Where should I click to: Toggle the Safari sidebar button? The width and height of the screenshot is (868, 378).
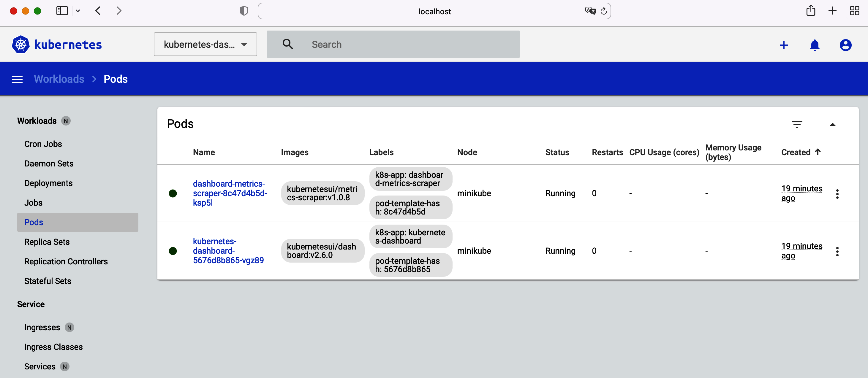62,11
